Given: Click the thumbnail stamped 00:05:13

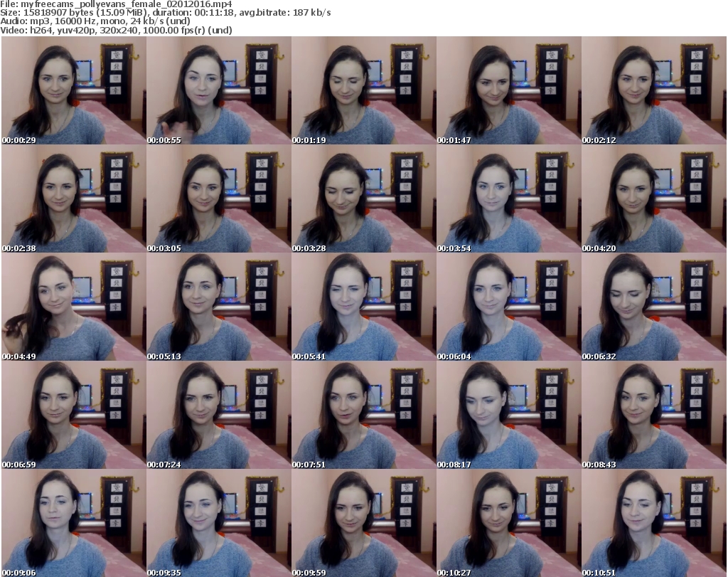Looking at the screenshot, I should [219, 307].
